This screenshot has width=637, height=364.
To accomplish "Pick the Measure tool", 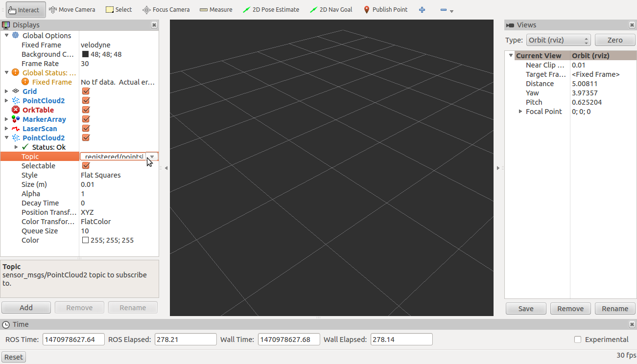I will (215, 10).
